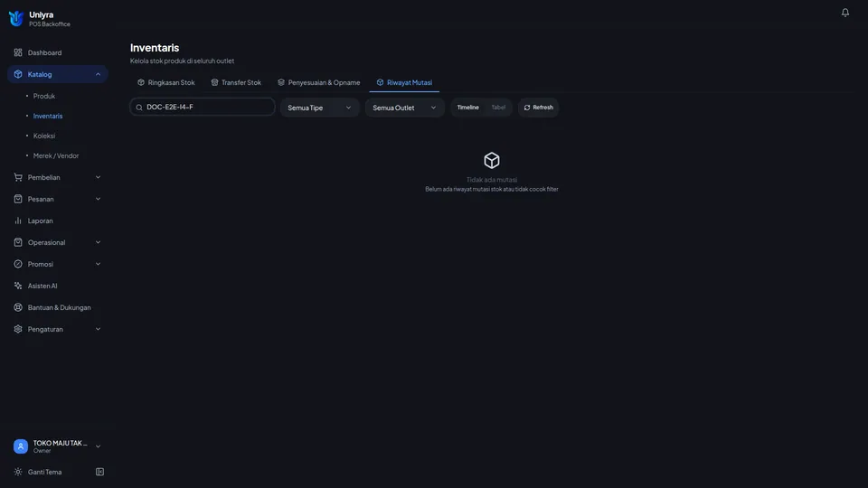Click the Refresh button

coord(538,108)
